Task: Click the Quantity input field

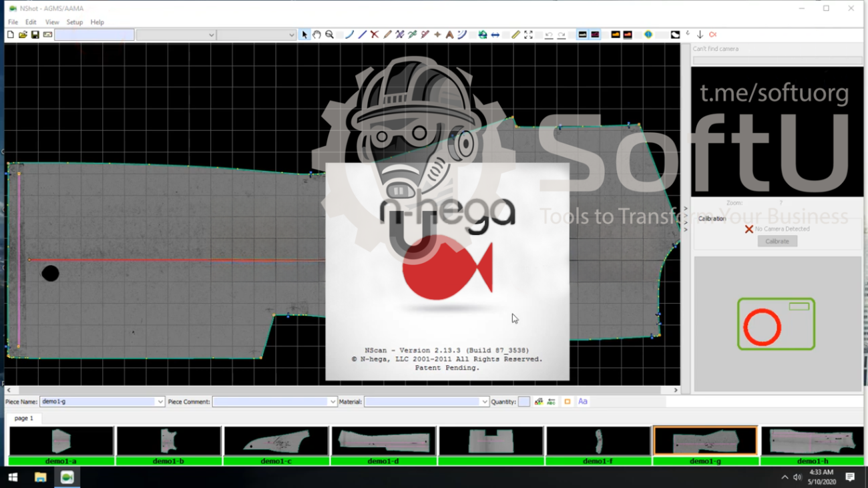Action: tap(524, 402)
